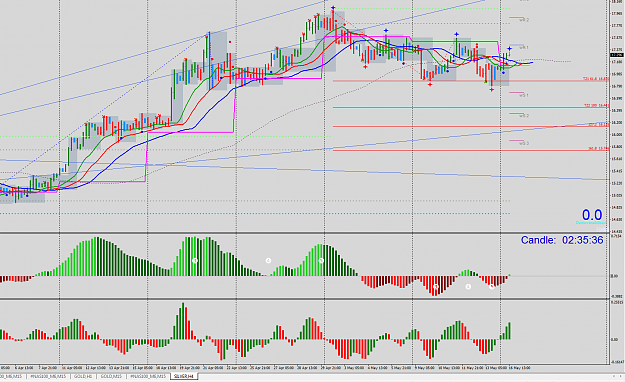Click the large blue 0.0 readout
This screenshot has height=382, width=625.
click(x=592, y=215)
